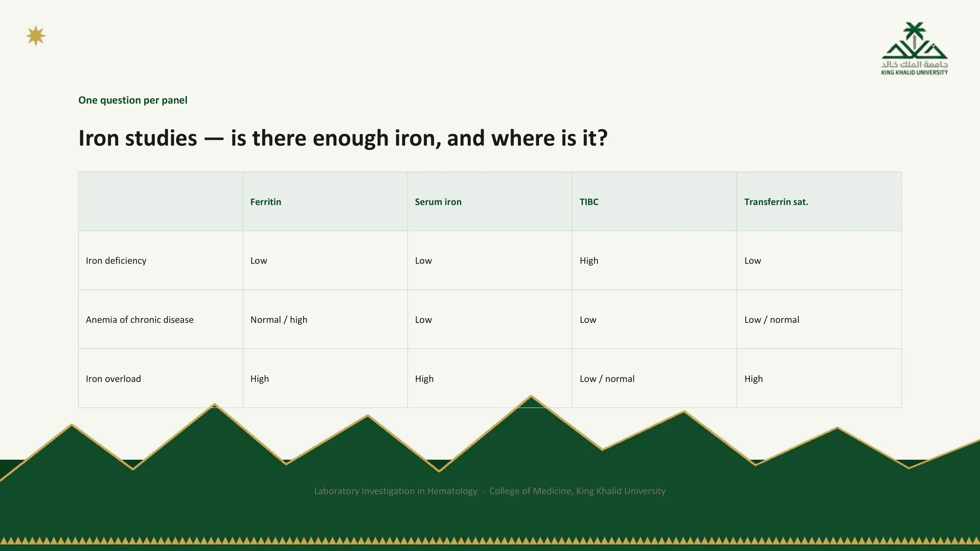Screen dimensions: 980x551
Task: Select the 'One question per panel' subtitle
Action: 133,100
